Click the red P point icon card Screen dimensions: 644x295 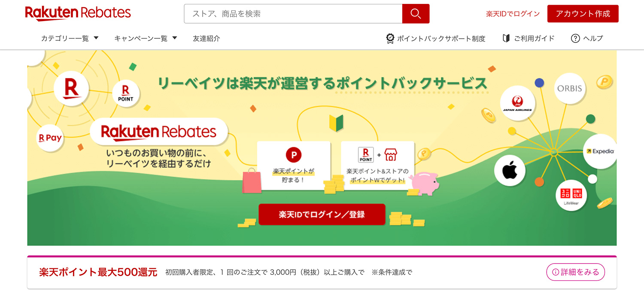coord(294,166)
